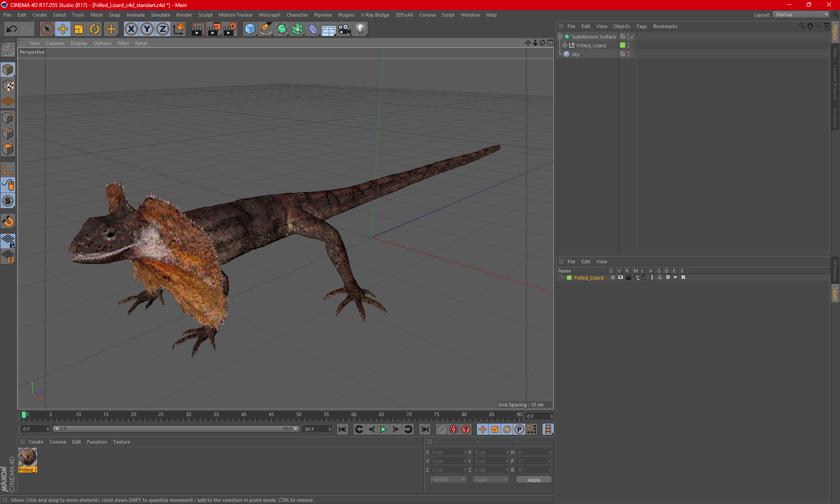Click the X position input field

click(x=449, y=452)
